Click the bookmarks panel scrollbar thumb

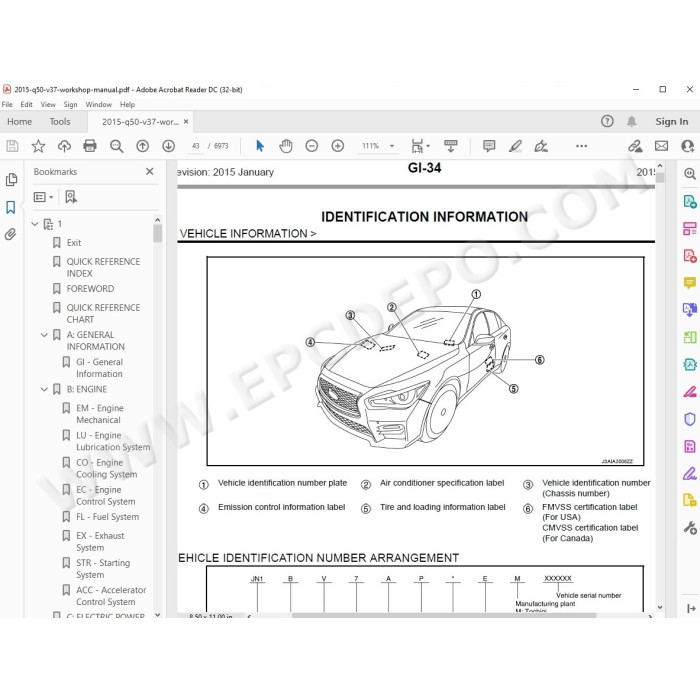click(157, 233)
